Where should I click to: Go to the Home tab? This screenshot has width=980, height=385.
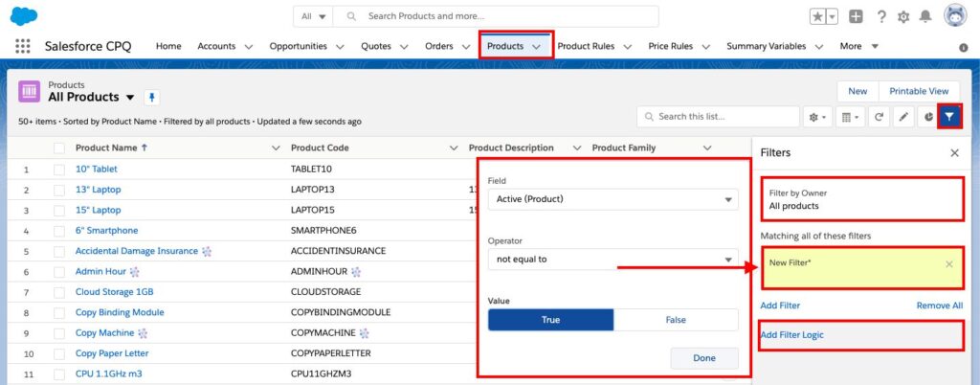pyautogui.click(x=168, y=46)
